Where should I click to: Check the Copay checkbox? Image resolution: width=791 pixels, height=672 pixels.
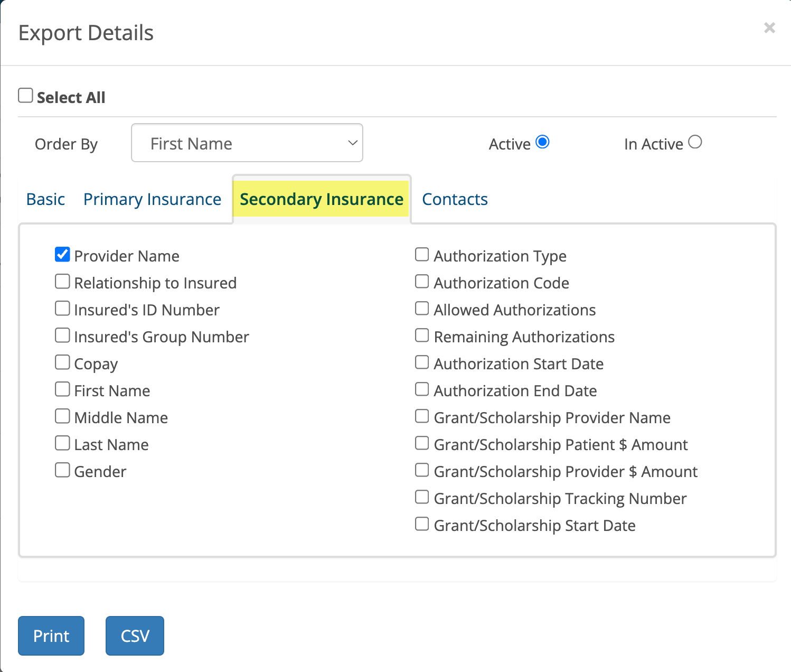[62, 362]
